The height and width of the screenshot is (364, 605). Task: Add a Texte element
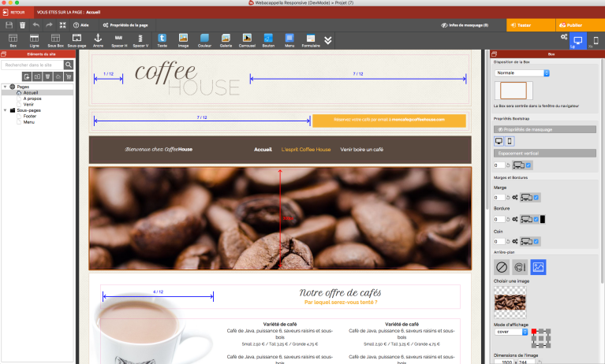coord(162,39)
